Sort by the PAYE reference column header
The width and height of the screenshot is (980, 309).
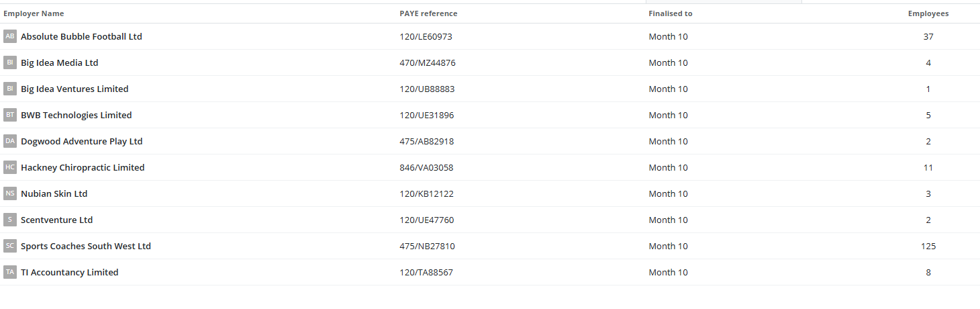(x=428, y=13)
